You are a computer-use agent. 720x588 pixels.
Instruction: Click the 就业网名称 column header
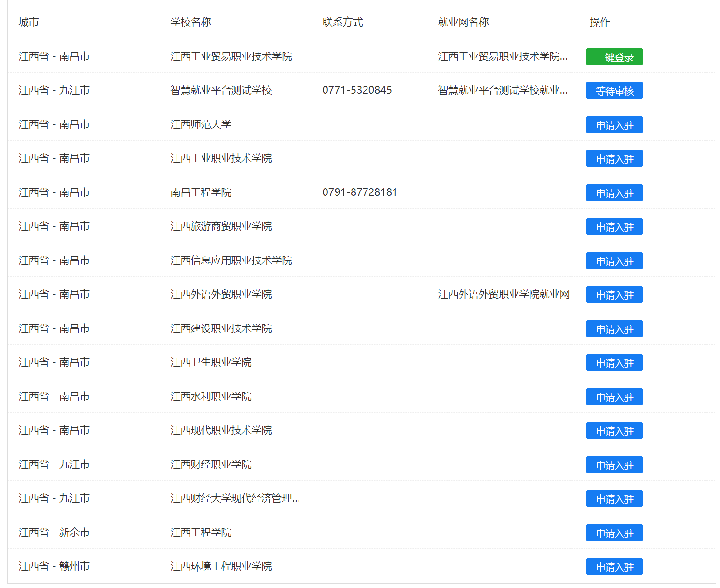click(x=463, y=22)
